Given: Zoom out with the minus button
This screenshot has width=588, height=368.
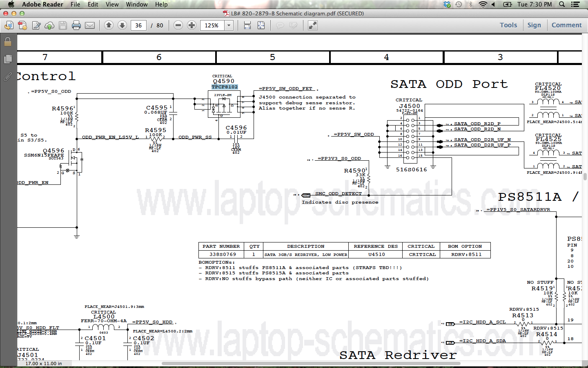Looking at the screenshot, I should pos(178,25).
